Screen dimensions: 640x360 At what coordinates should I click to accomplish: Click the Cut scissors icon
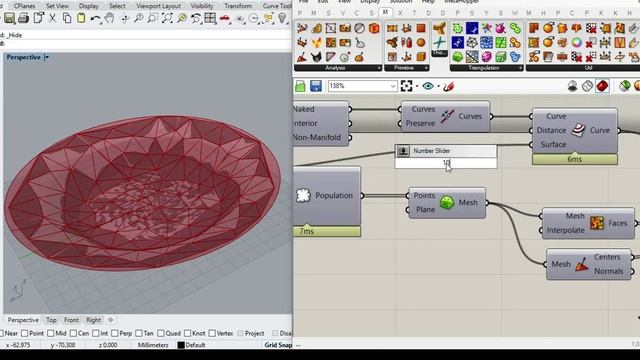(53, 18)
